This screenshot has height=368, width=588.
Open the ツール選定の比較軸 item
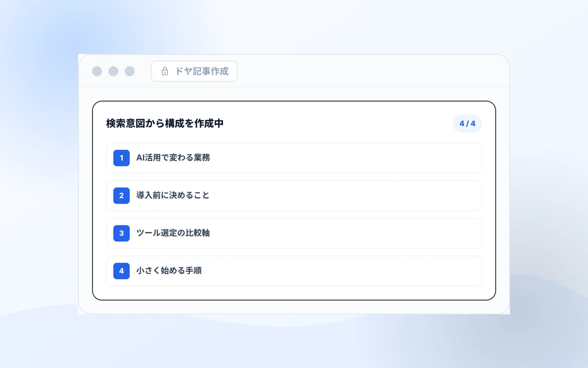pyautogui.click(x=294, y=233)
